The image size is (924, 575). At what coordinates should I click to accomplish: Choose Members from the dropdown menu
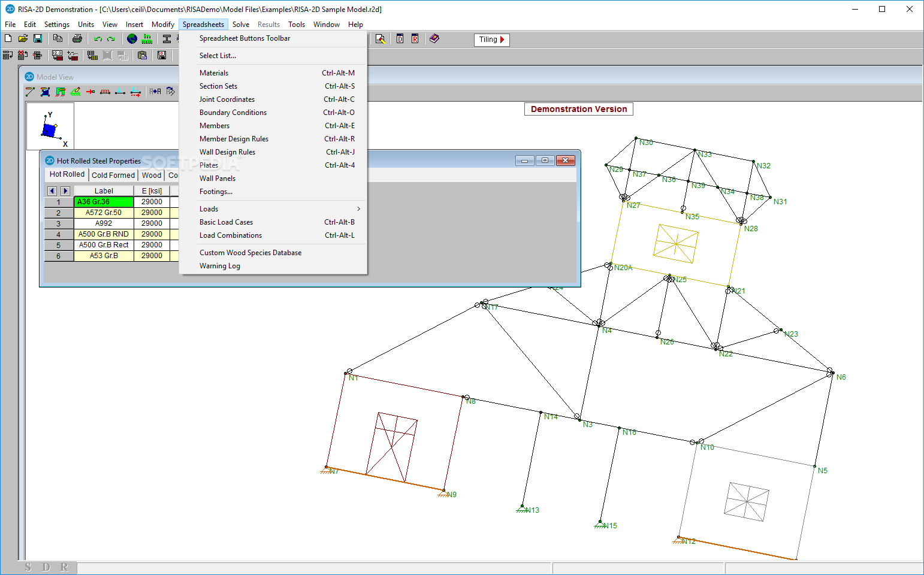273,126
